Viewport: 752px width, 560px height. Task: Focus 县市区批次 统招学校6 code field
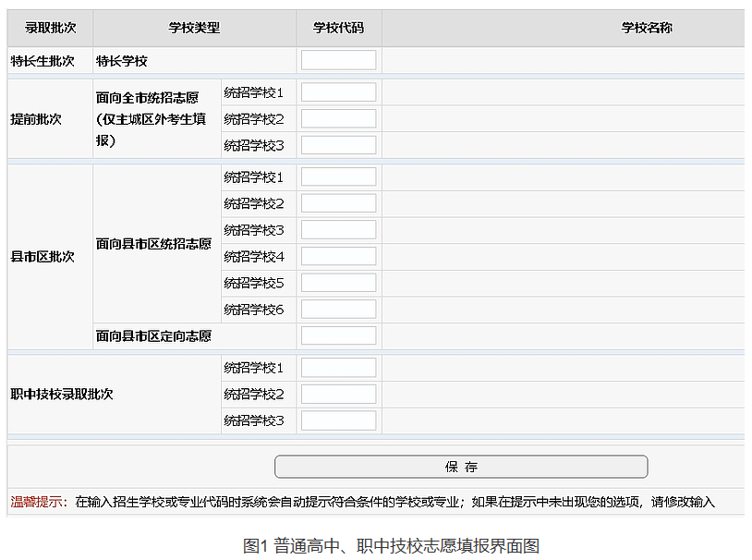coord(338,310)
